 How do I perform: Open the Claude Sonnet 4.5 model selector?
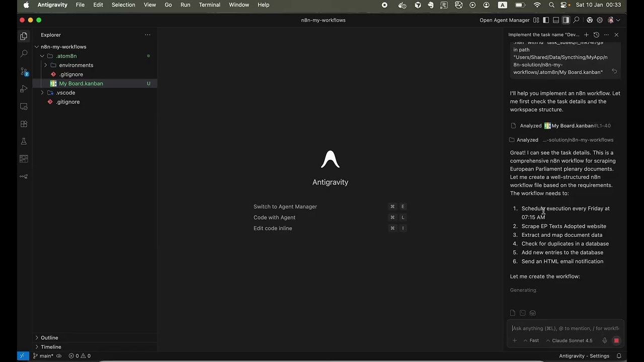tap(569, 340)
